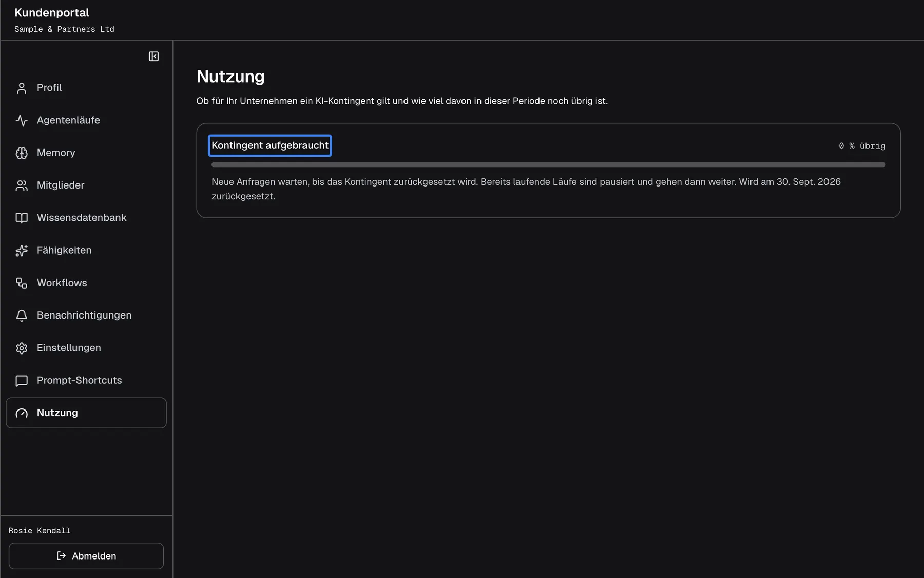Click the 'Neue Anfragen warten' description text
Screen dimensions: 924x578
click(x=526, y=189)
